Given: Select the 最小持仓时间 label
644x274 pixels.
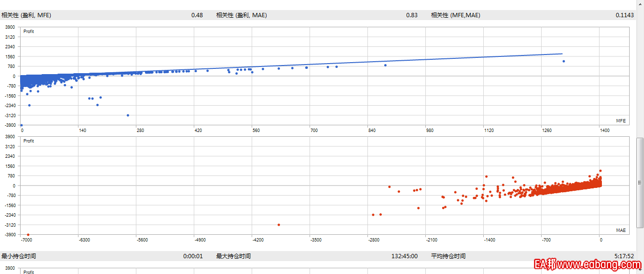Looking at the screenshot, I should click(x=19, y=256).
